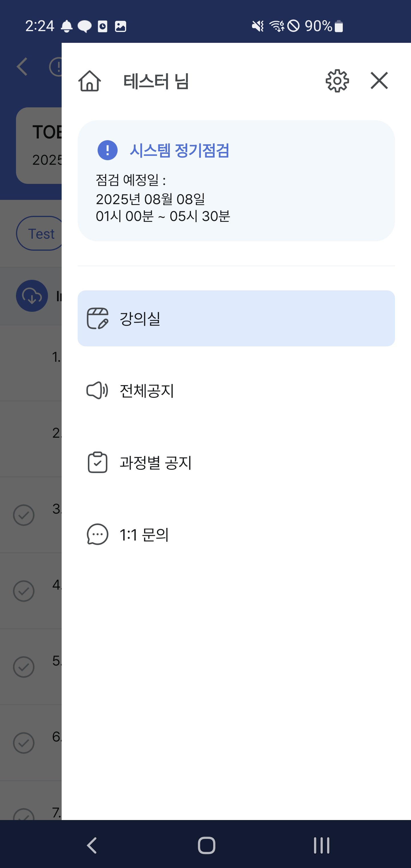Select the 전체공지 menu entry
The width and height of the screenshot is (411, 868).
click(147, 391)
